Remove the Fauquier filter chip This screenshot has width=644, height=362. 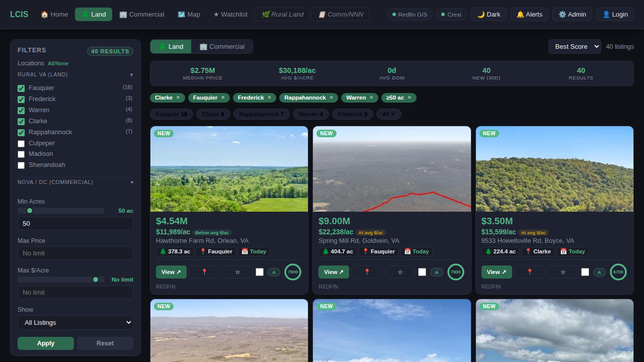pyautogui.click(x=223, y=98)
